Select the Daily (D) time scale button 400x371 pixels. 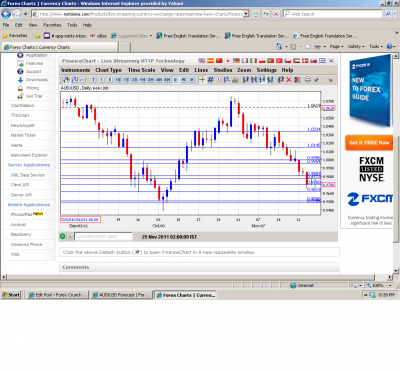pyautogui.click(x=175, y=80)
